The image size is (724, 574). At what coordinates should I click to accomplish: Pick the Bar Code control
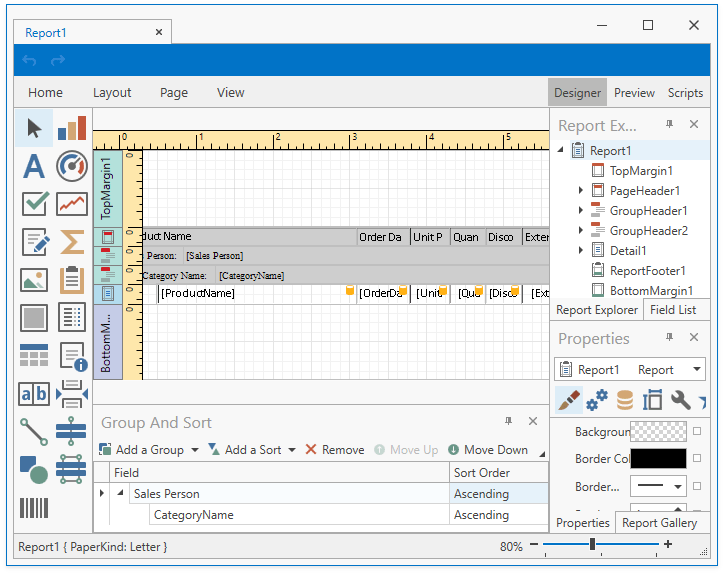coord(34,508)
